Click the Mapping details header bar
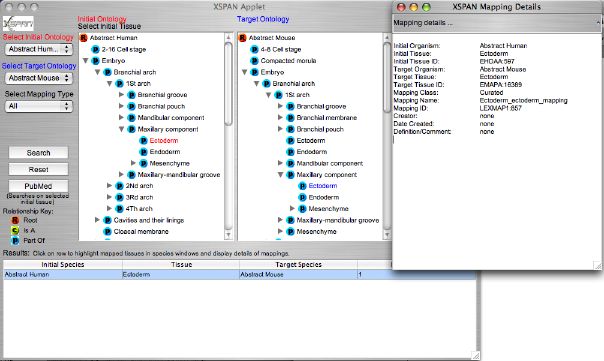The image size is (604, 361). pos(497,23)
